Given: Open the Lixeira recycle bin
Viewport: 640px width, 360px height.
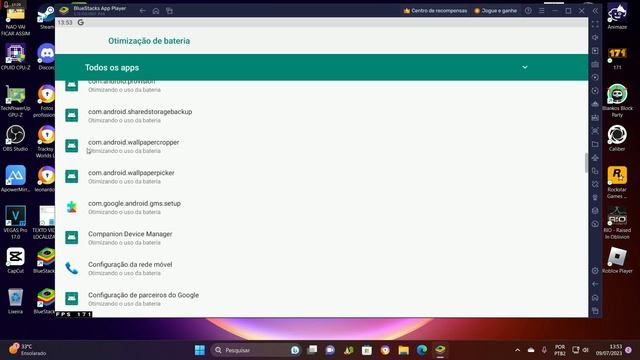Looking at the screenshot, I should [16, 301].
